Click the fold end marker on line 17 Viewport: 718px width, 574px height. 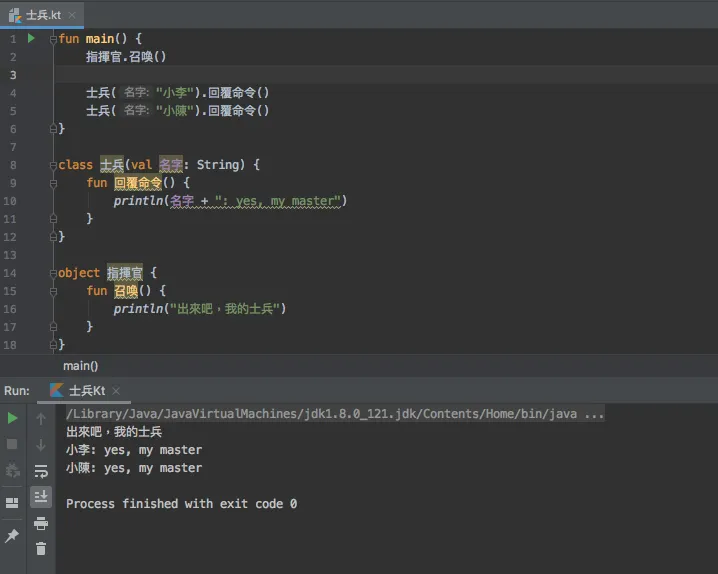(x=53, y=327)
